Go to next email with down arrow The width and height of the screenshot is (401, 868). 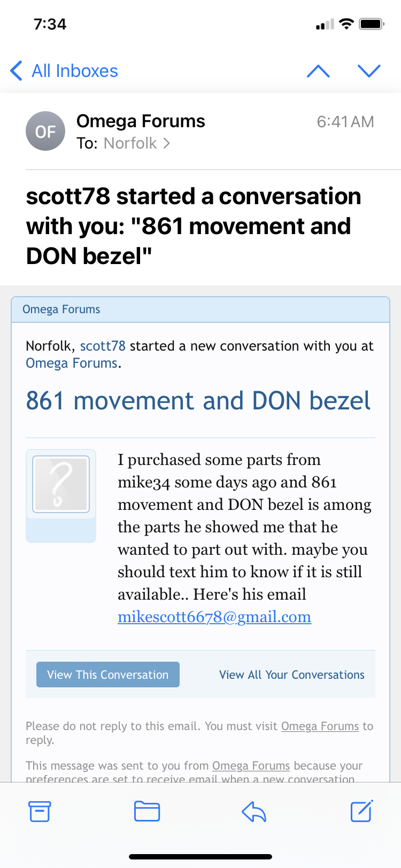(x=369, y=71)
